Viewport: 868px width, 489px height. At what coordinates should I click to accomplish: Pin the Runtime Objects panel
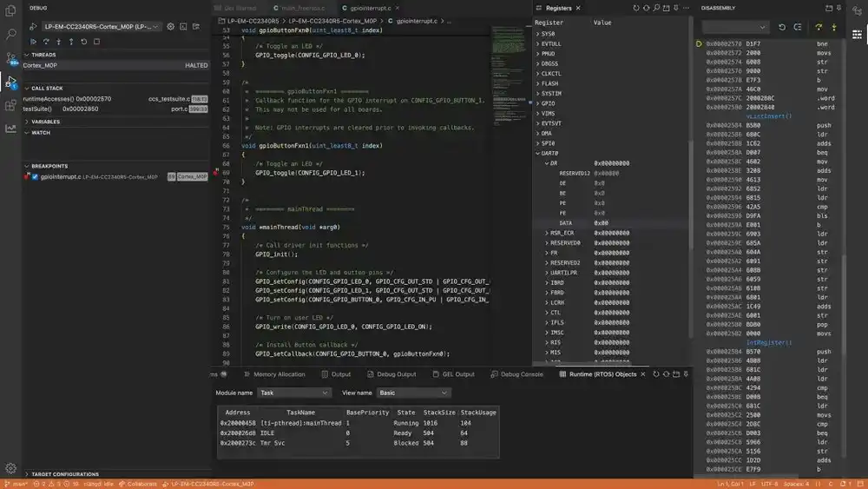(686, 374)
